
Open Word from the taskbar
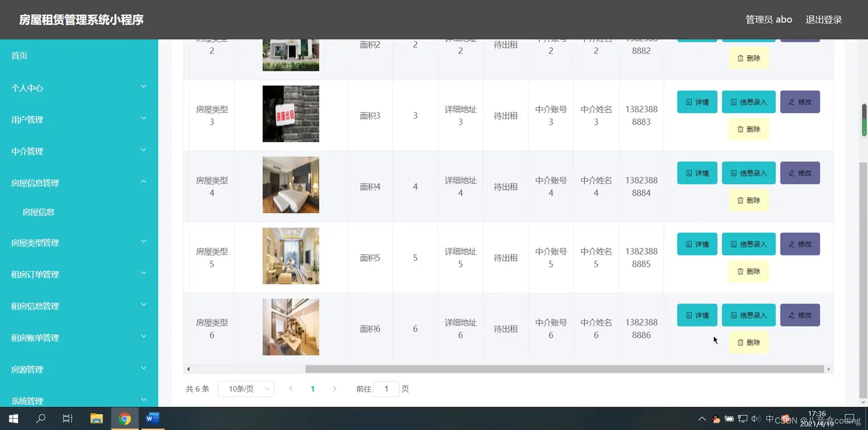153,418
